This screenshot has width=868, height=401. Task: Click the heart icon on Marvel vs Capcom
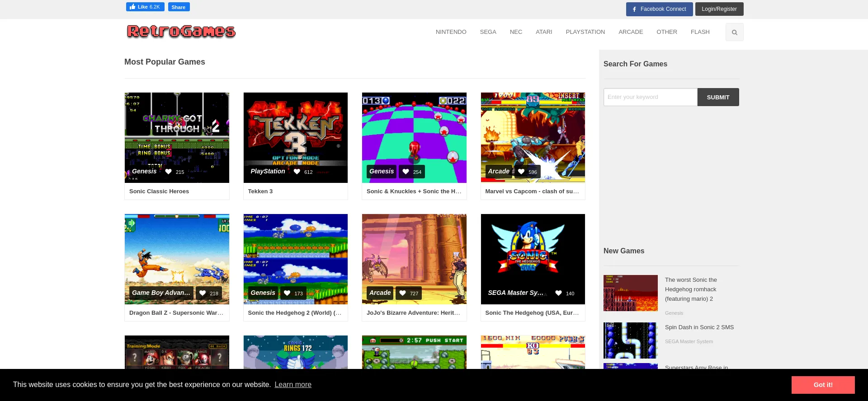coord(521,172)
